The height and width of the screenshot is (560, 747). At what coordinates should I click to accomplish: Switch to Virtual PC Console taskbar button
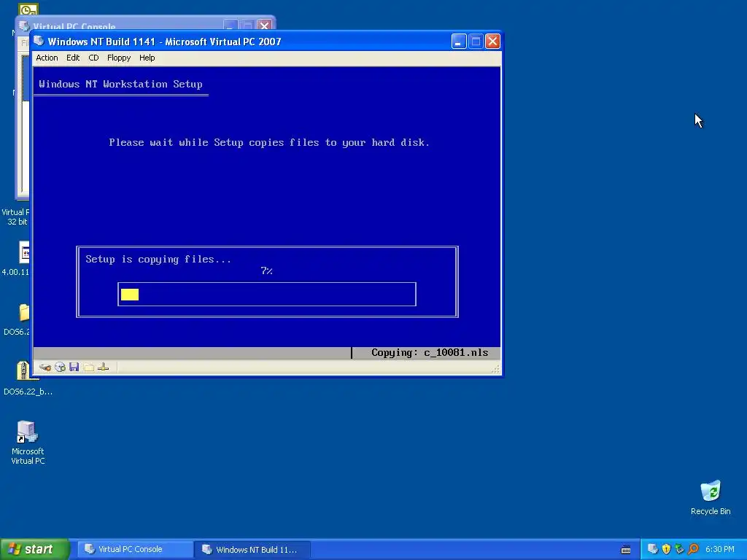134,550
